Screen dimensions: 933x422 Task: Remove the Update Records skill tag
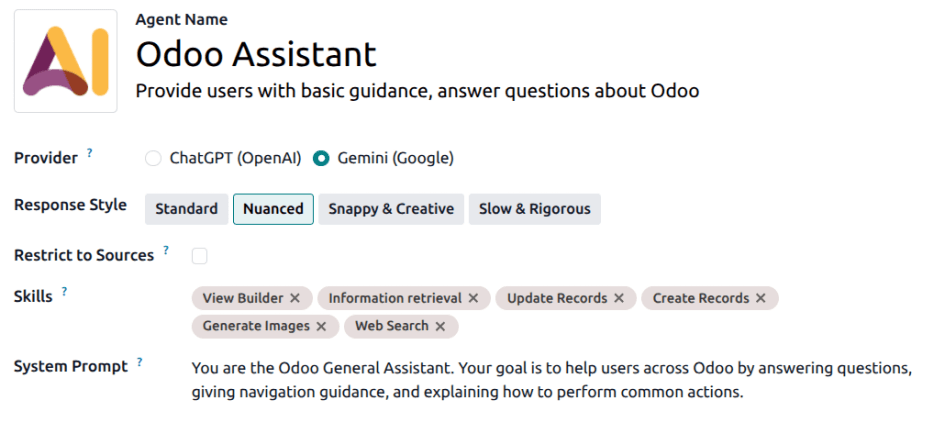pos(619,298)
